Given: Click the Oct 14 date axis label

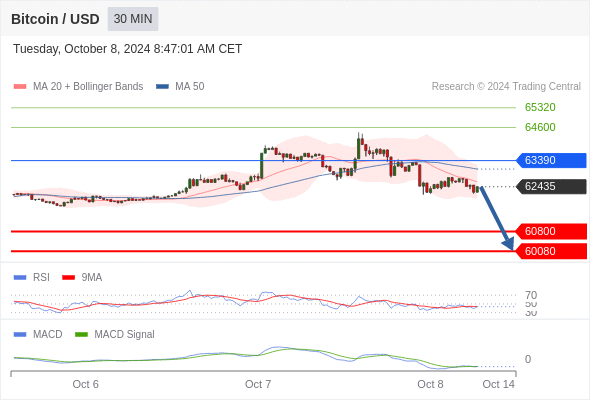Looking at the screenshot, I should click(498, 384).
